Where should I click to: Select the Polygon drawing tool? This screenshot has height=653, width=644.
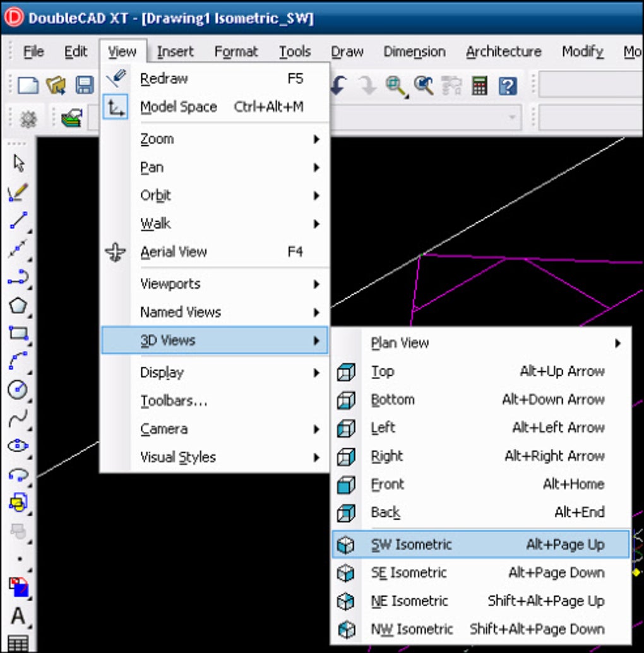pyautogui.click(x=18, y=306)
